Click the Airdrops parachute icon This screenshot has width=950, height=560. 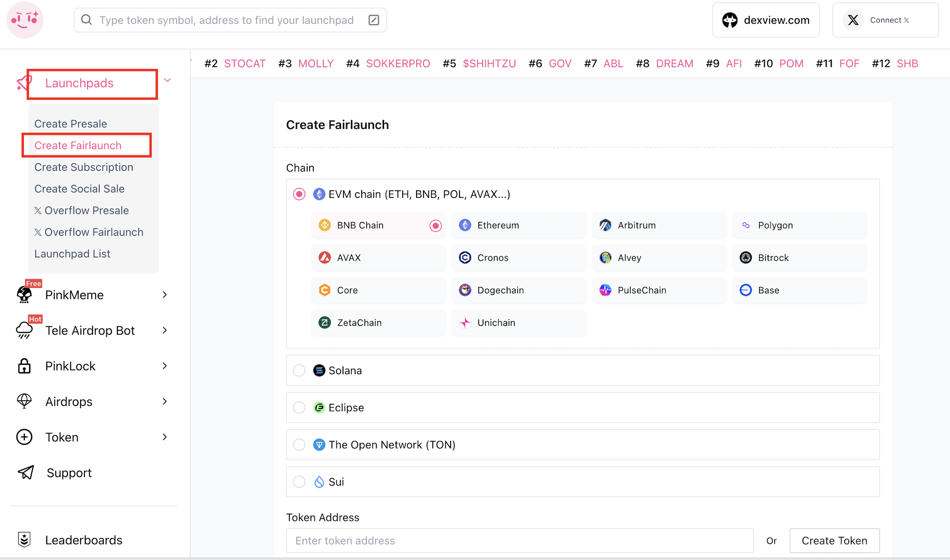(24, 401)
